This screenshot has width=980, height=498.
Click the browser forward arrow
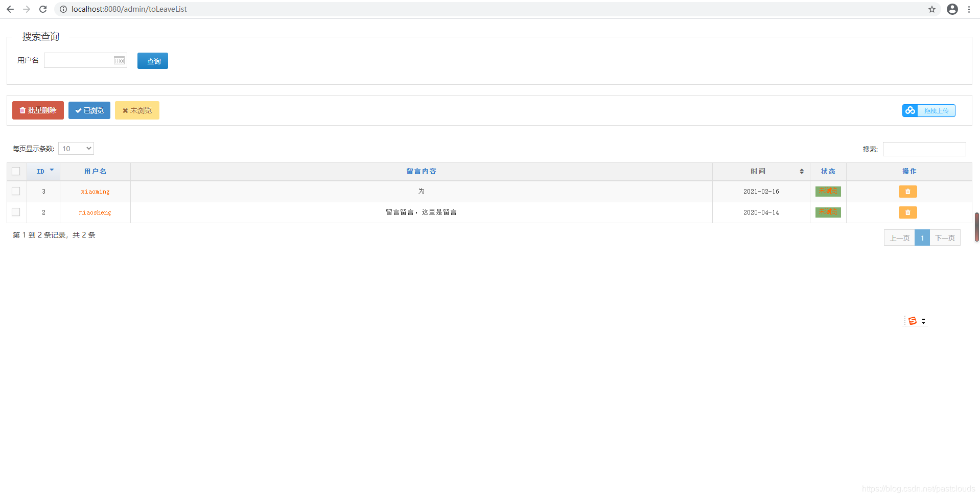[x=27, y=9]
